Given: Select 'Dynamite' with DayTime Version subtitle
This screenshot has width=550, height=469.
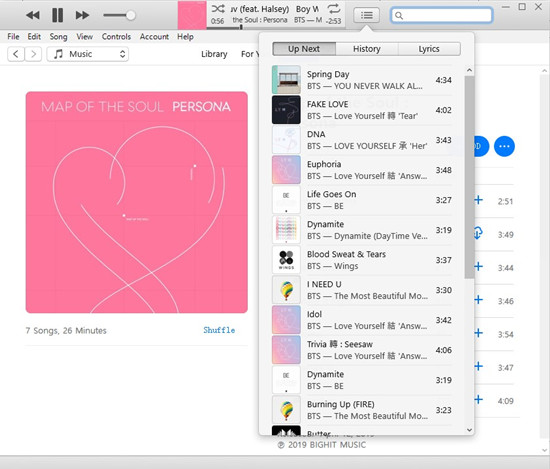Looking at the screenshot, I should [x=325, y=224].
